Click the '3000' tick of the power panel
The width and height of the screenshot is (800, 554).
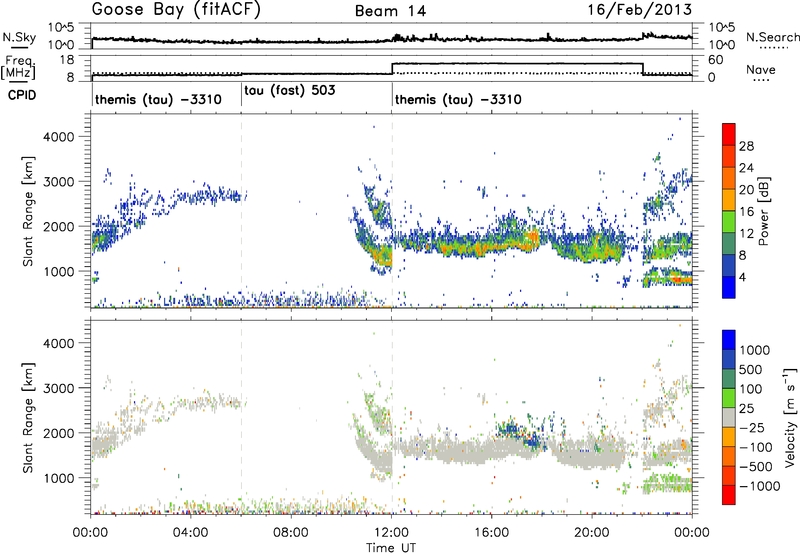(59, 182)
